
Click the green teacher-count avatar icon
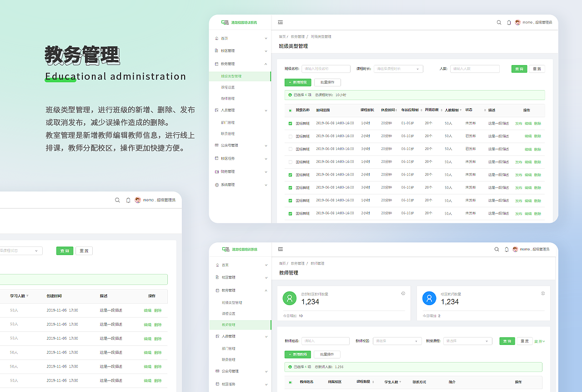[x=290, y=298]
